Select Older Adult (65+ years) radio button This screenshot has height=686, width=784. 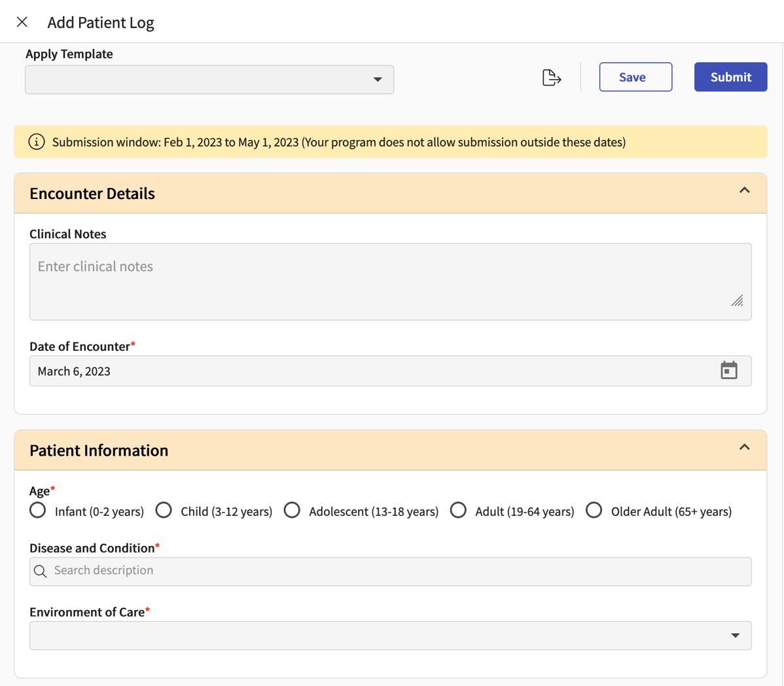point(594,510)
